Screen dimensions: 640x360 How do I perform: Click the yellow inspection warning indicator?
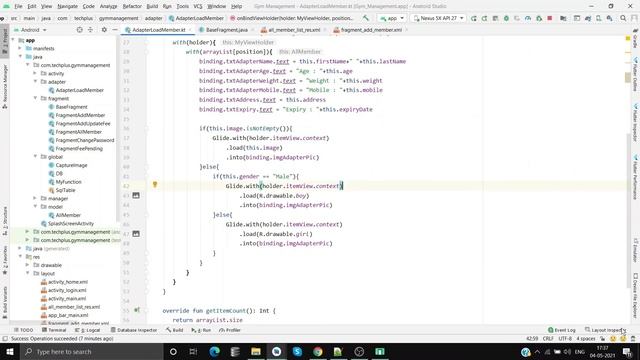pyautogui.click(x=628, y=38)
